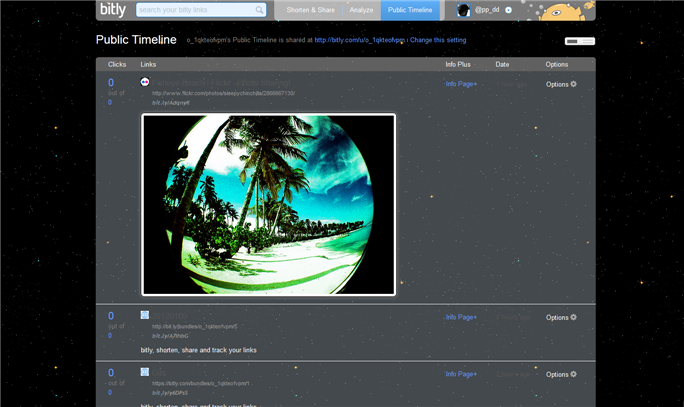Click the bitly logo
684x407 pixels.
click(113, 10)
